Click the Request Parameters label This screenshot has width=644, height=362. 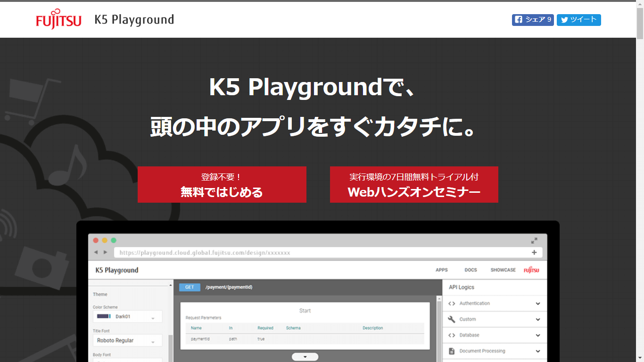click(203, 318)
